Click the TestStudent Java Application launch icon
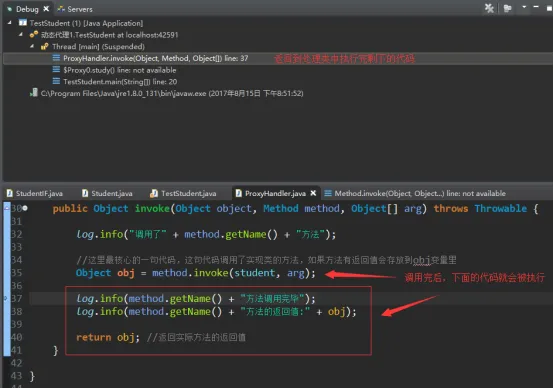 coord(23,23)
